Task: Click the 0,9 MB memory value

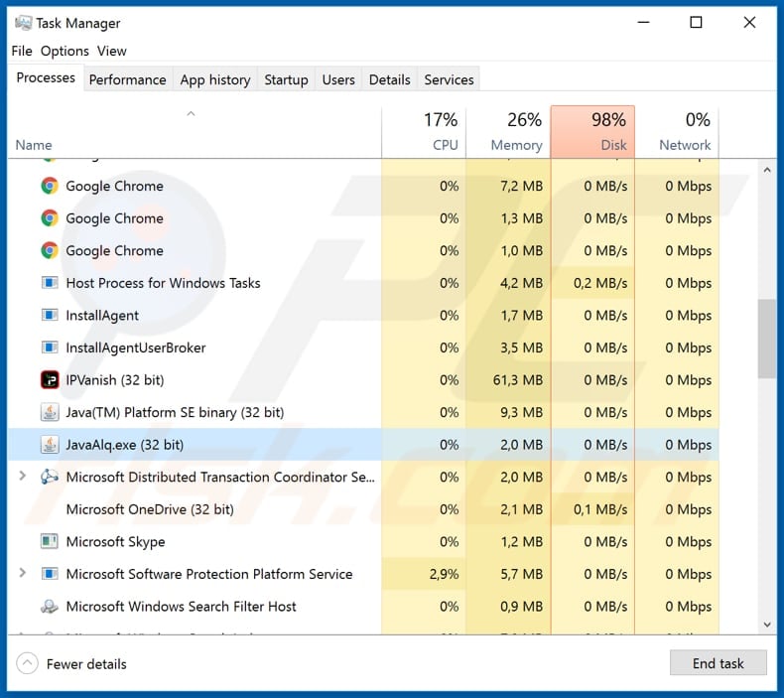Action: click(x=521, y=607)
